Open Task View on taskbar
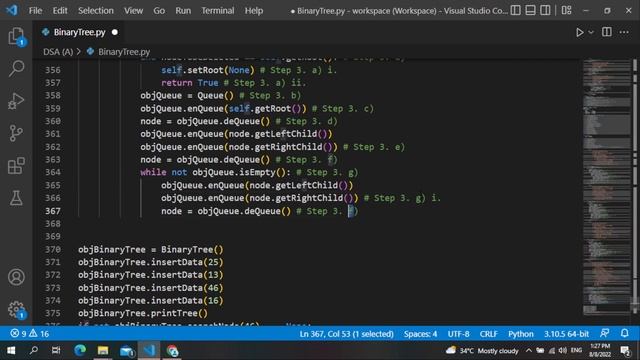This screenshot has width=640, height=360. [56, 351]
